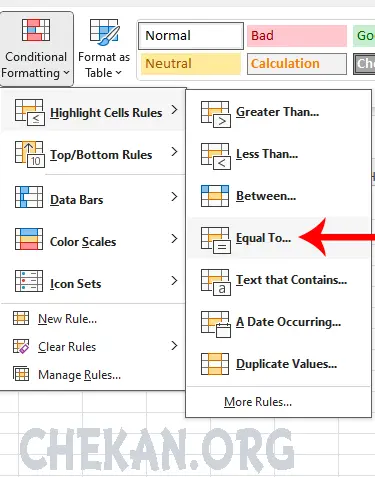Click the Less Than rule icon
375x477 pixels.
[x=216, y=156]
